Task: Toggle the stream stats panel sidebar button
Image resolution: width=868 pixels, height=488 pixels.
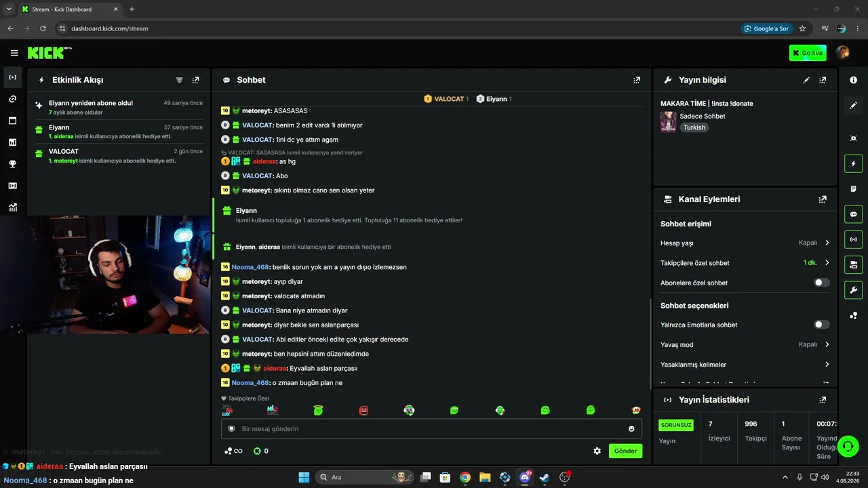Action: [853, 239]
